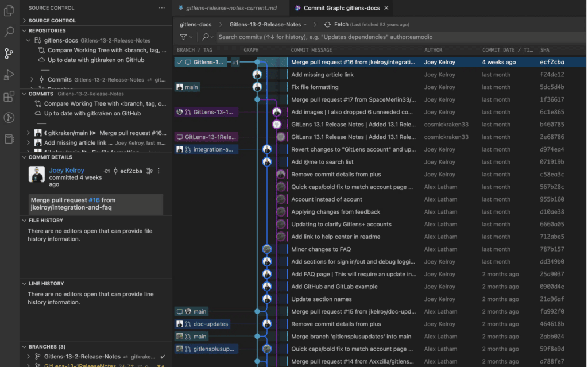The height and width of the screenshot is (367, 588).
Task: Click the pin icon beside the ecf2cba SHA
Action: pyautogui.click(x=107, y=171)
